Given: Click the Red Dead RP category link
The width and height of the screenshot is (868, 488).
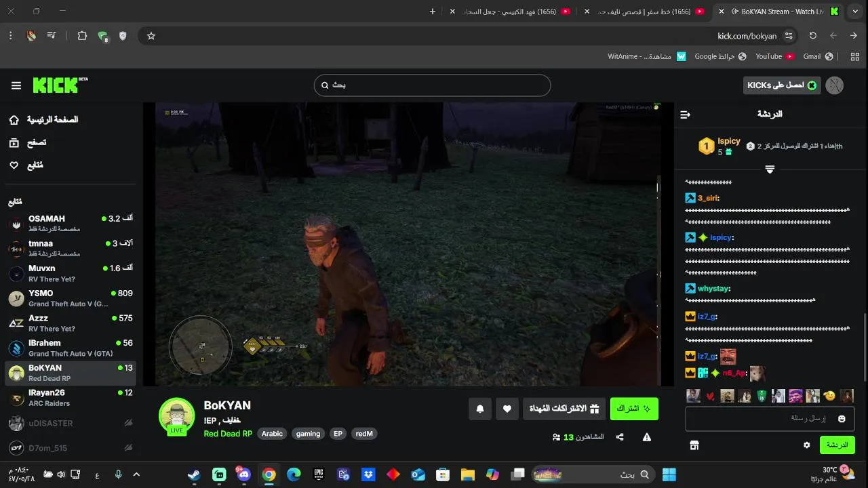Looking at the screenshot, I should click(x=228, y=434).
